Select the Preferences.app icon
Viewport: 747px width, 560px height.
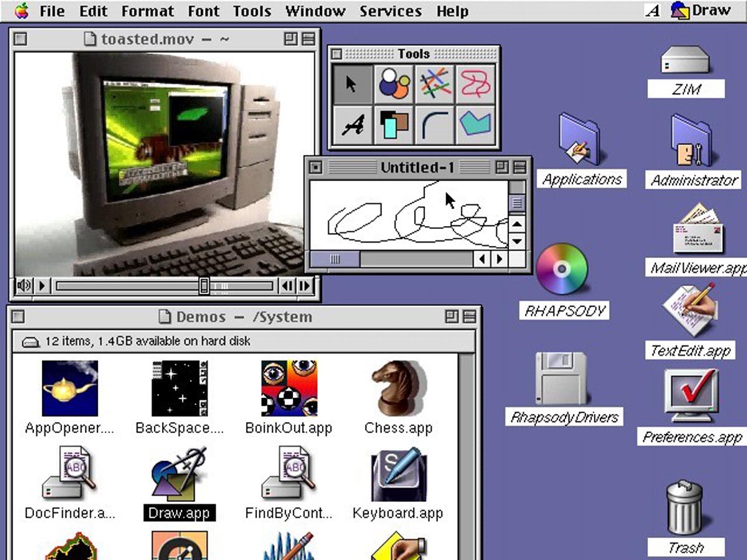coord(691,396)
